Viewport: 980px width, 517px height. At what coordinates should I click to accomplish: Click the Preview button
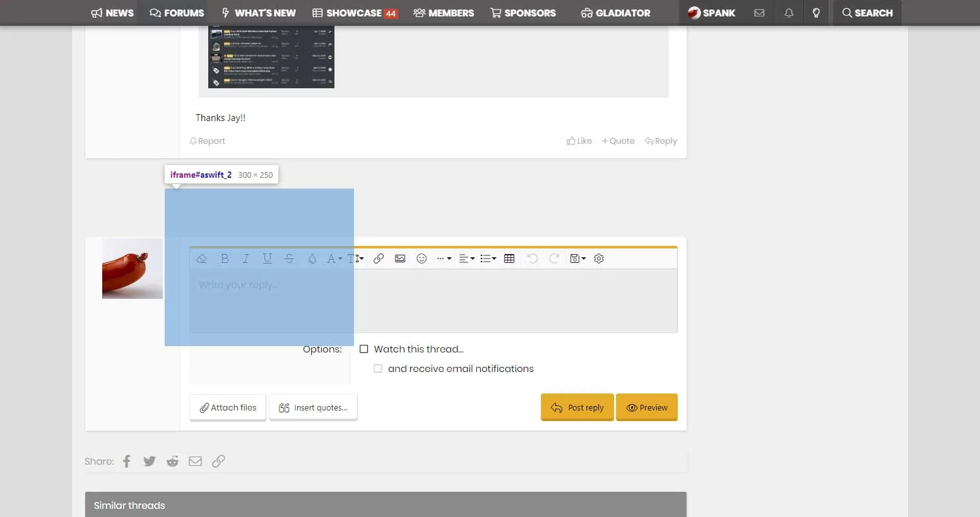pyautogui.click(x=647, y=407)
